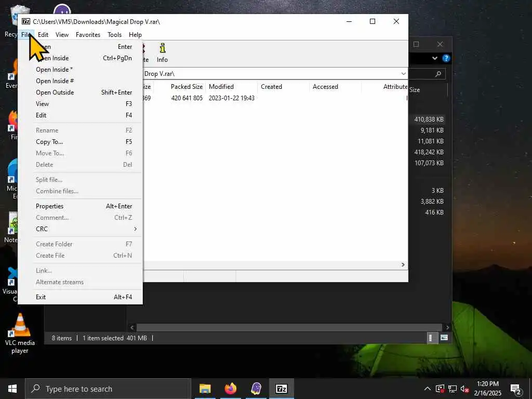
Task: Click the '8 items' status bar text
Action: point(62,338)
